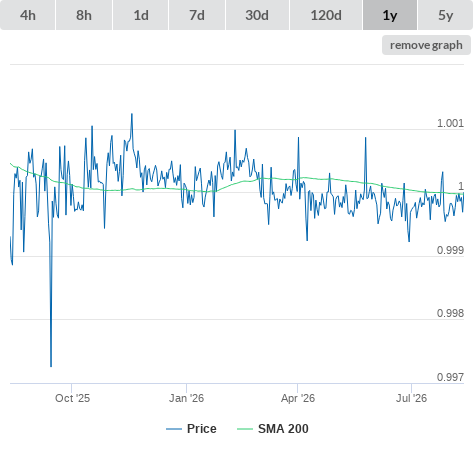This screenshot has height=455, width=474.
Task: Click the green SMA 200 legend line marker
Action: 245,429
